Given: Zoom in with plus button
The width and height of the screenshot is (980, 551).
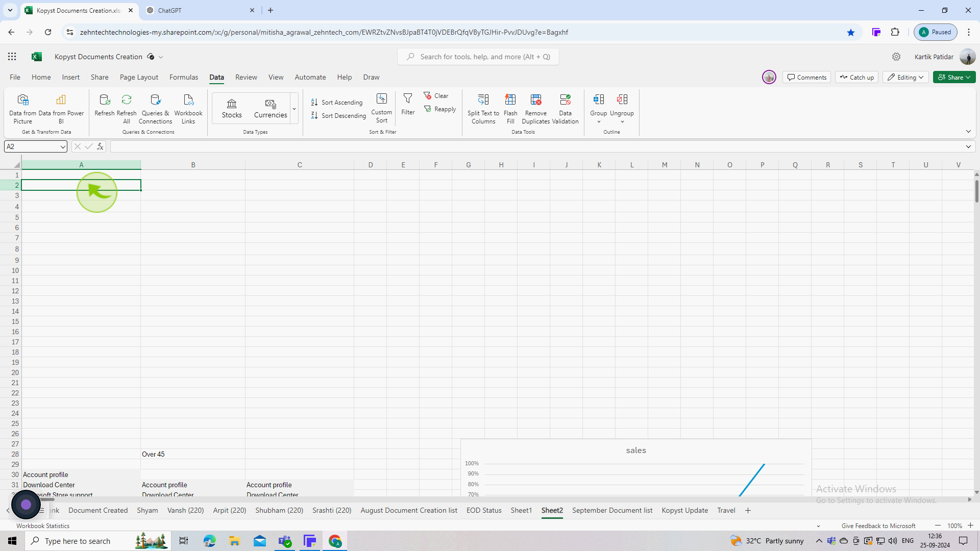Looking at the screenshot, I should coord(970,525).
